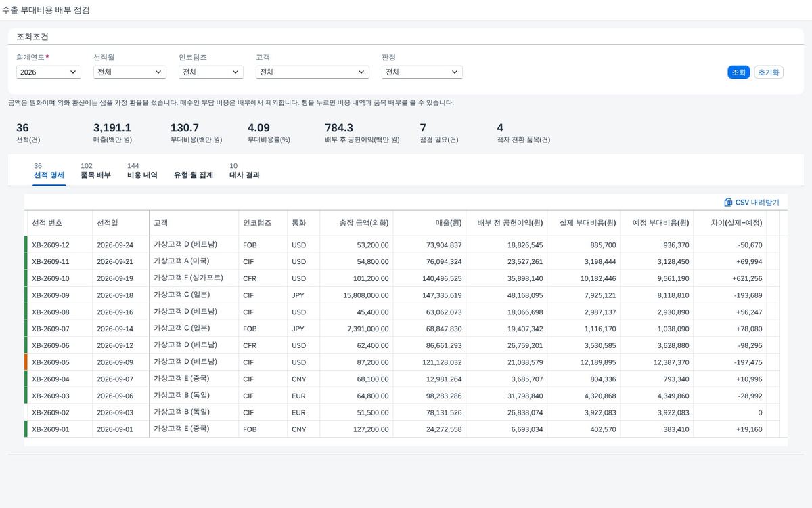Click the 고객 column header
The height and width of the screenshot is (508, 812).
(x=194, y=223)
